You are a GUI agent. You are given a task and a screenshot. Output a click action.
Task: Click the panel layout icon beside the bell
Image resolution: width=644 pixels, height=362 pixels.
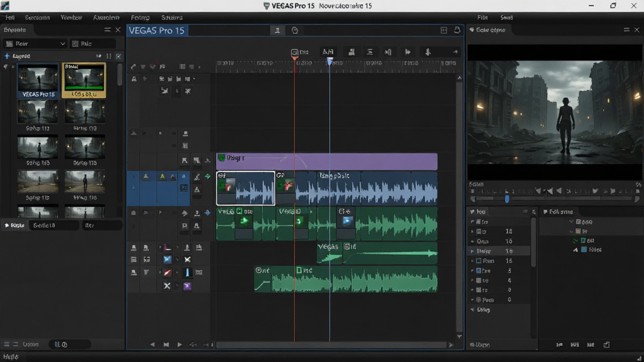coord(443,30)
